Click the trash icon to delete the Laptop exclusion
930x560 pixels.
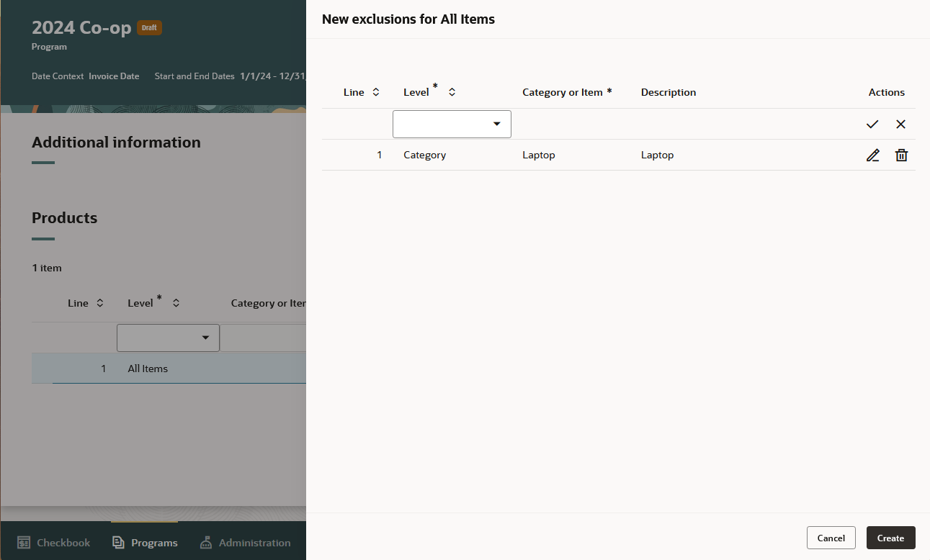coord(900,155)
